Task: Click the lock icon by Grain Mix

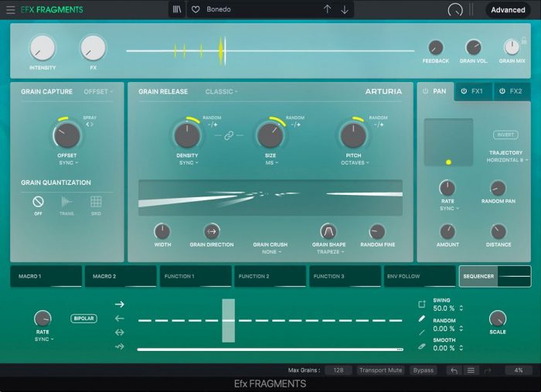Action: [524, 40]
